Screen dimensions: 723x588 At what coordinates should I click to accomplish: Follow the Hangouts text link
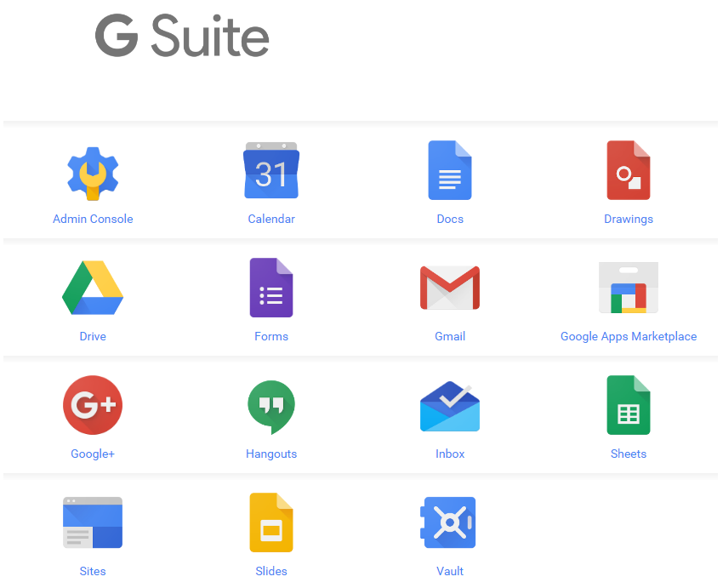point(271,454)
